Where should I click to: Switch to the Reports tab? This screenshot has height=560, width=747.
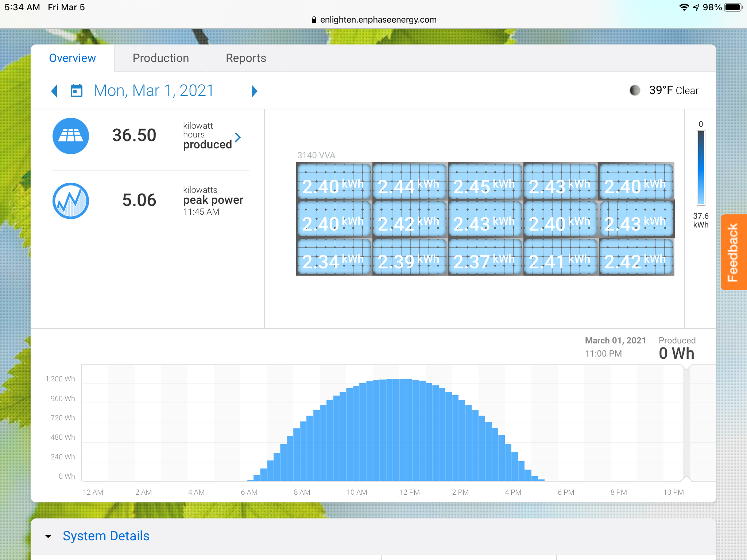coord(246,58)
